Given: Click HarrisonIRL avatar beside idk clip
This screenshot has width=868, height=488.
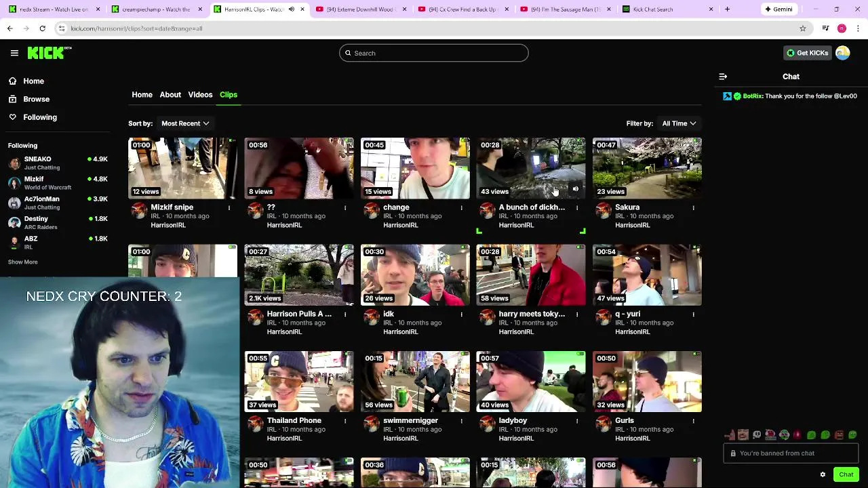Looking at the screenshot, I should pyautogui.click(x=371, y=317).
